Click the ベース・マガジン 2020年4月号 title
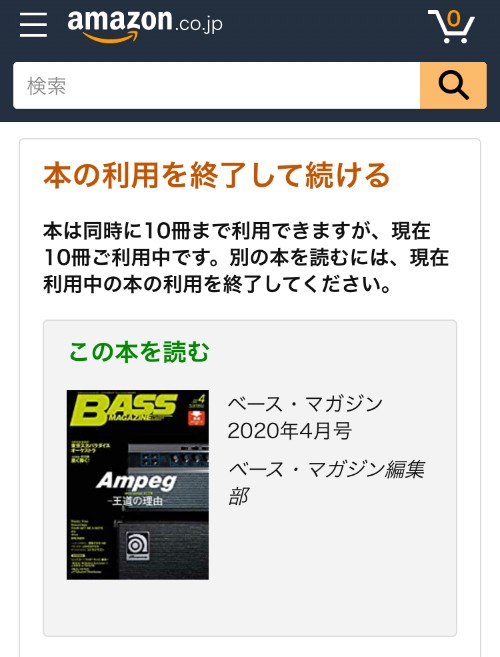Image resolution: width=500 pixels, height=657 pixels. [x=305, y=418]
